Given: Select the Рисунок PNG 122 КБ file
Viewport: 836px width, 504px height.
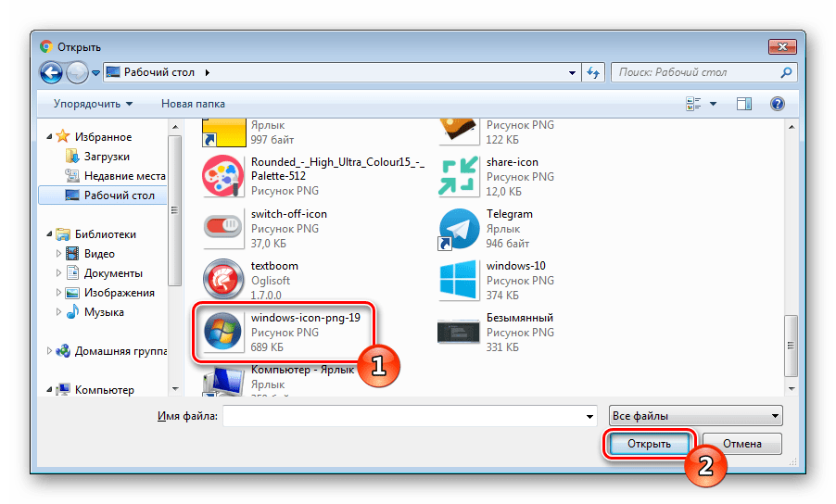Looking at the screenshot, I should [x=496, y=132].
